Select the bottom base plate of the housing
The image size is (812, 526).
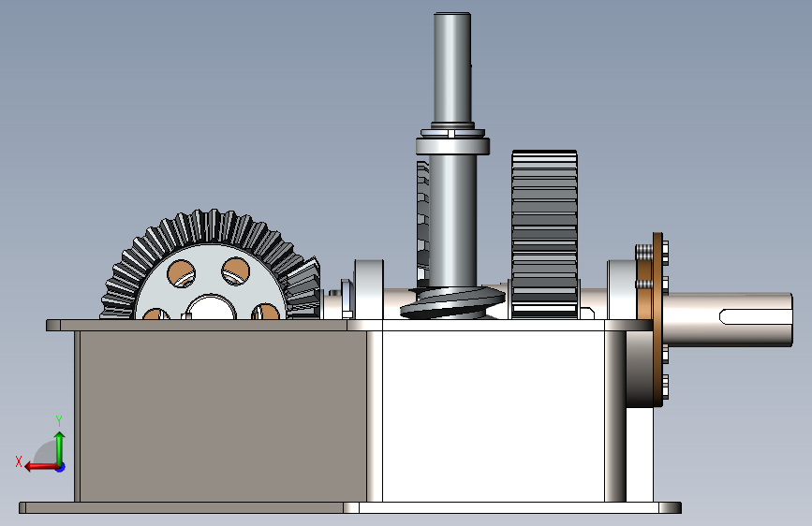(x=350, y=508)
